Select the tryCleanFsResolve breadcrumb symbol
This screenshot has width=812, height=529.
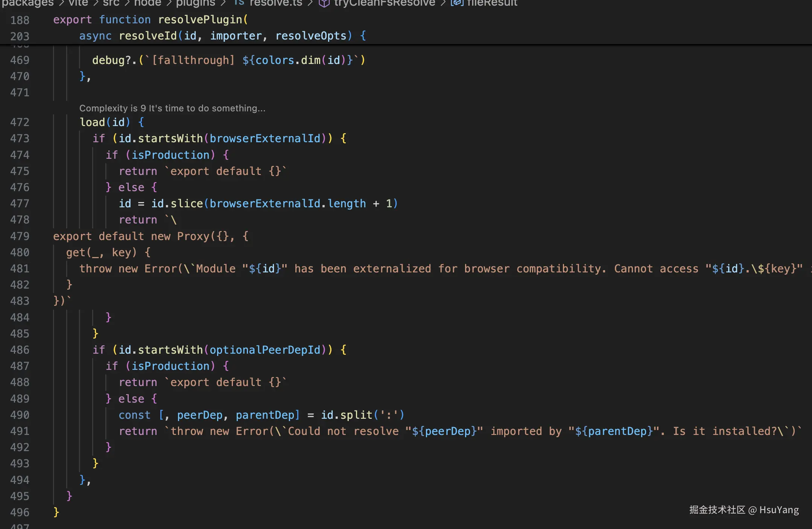click(385, 3)
